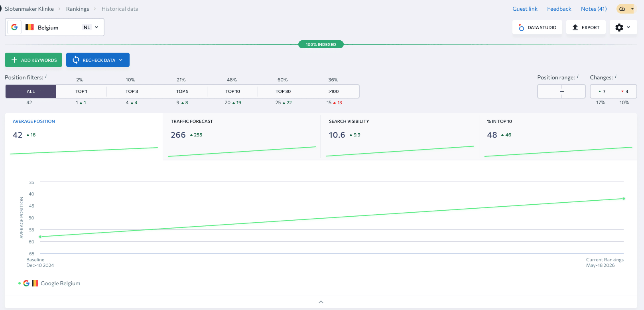The height and width of the screenshot is (310, 644).
Task: Collapse the chart panel chevron
Action: coord(321,302)
